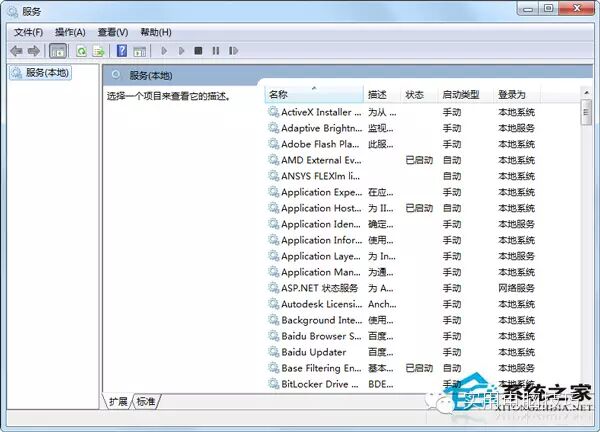This screenshot has height=432, width=600.
Task: Click the Refresh toolbar icon
Action: pyautogui.click(x=82, y=51)
